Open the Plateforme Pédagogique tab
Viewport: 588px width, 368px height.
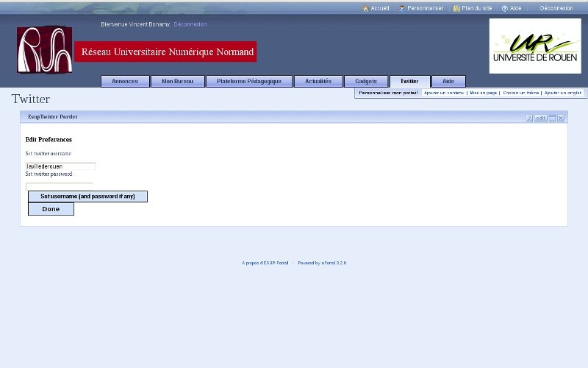(249, 82)
